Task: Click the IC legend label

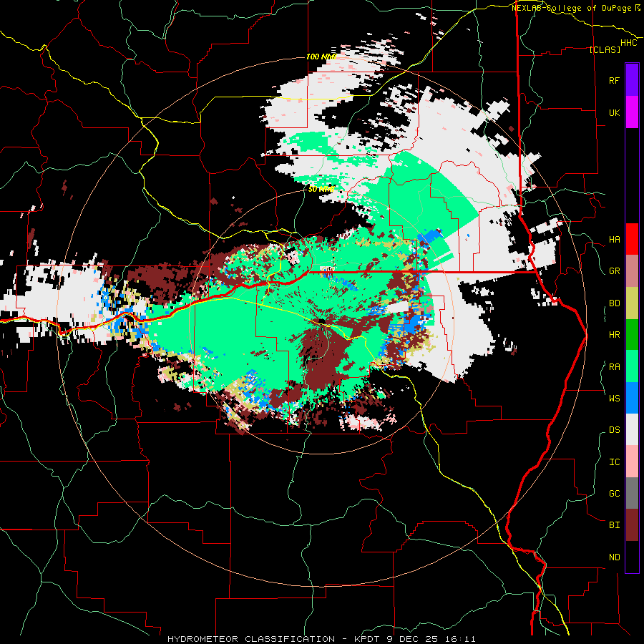Action: 614,462
